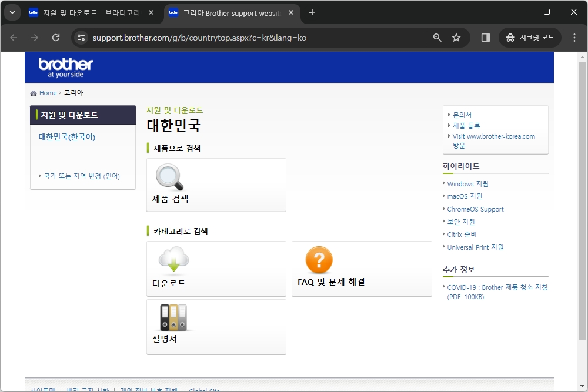Click the 코리아 breadcrumb text

point(73,93)
